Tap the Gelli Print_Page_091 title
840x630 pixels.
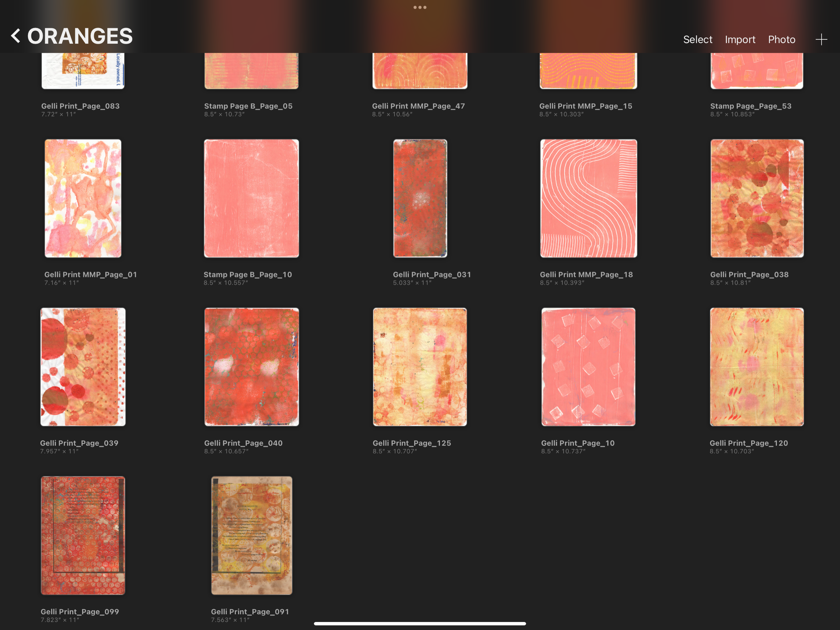(x=250, y=612)
